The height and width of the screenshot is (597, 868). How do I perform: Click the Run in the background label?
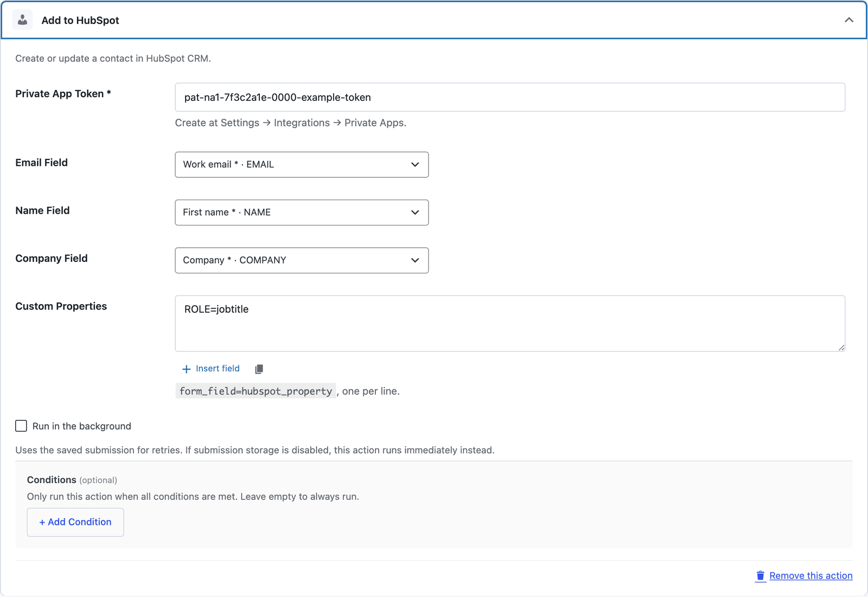(x=82, y=426)
